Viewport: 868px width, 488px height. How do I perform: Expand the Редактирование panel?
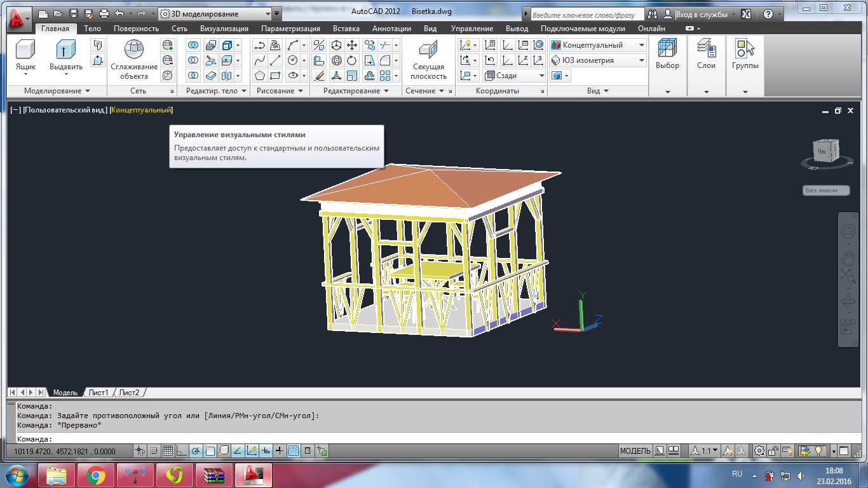(356, 91)
